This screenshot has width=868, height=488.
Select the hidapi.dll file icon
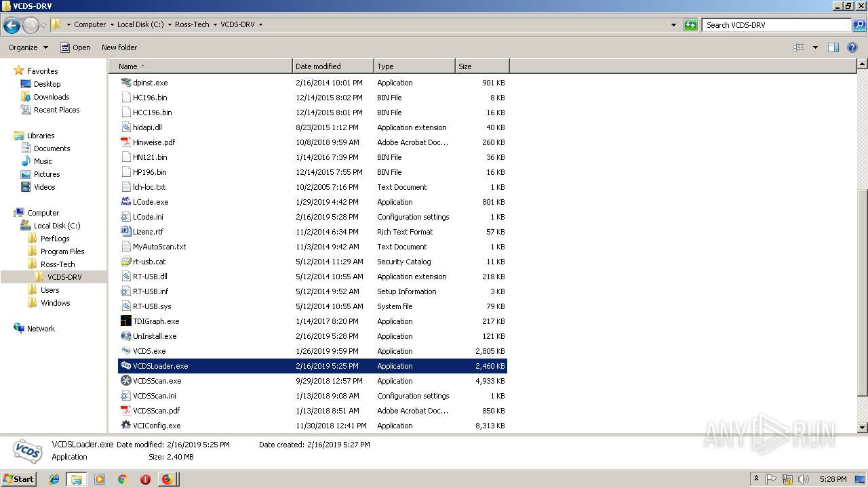click(126, 127)
